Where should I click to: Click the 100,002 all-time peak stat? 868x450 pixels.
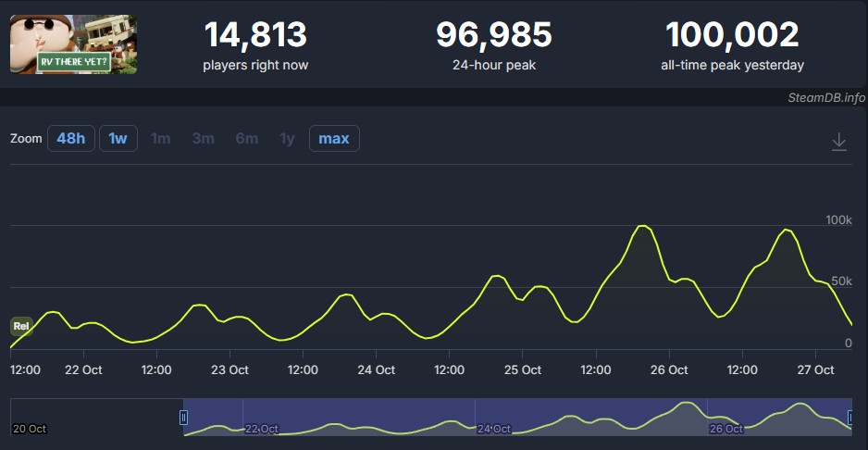click(732, 44)
